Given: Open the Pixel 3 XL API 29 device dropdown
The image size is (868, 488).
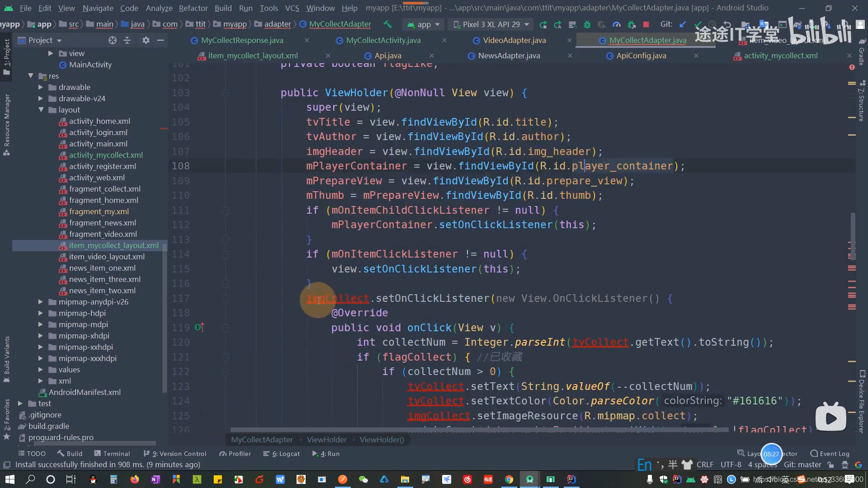Looking at the screenshot, I should (491, 24).
